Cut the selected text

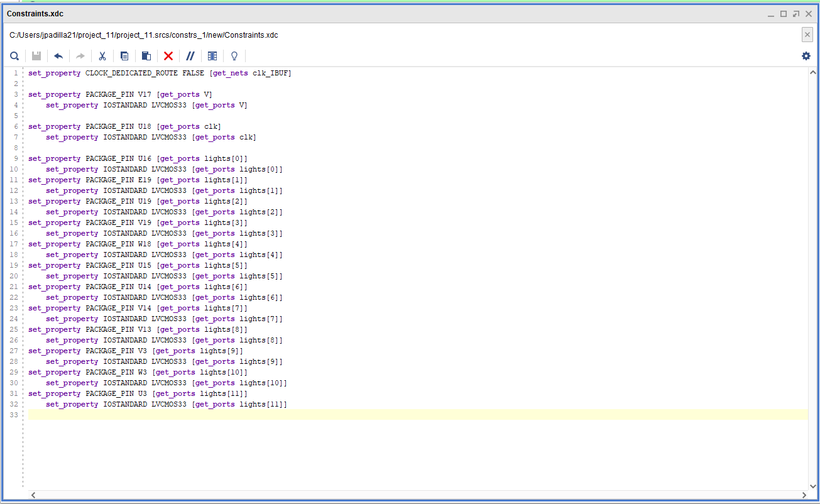pyautogui.click(x=102, y=56)
